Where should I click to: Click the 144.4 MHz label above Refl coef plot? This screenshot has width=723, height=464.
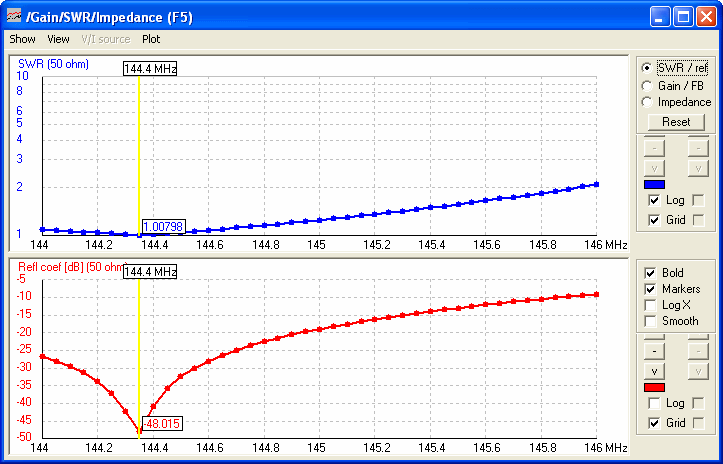point(150,272)
